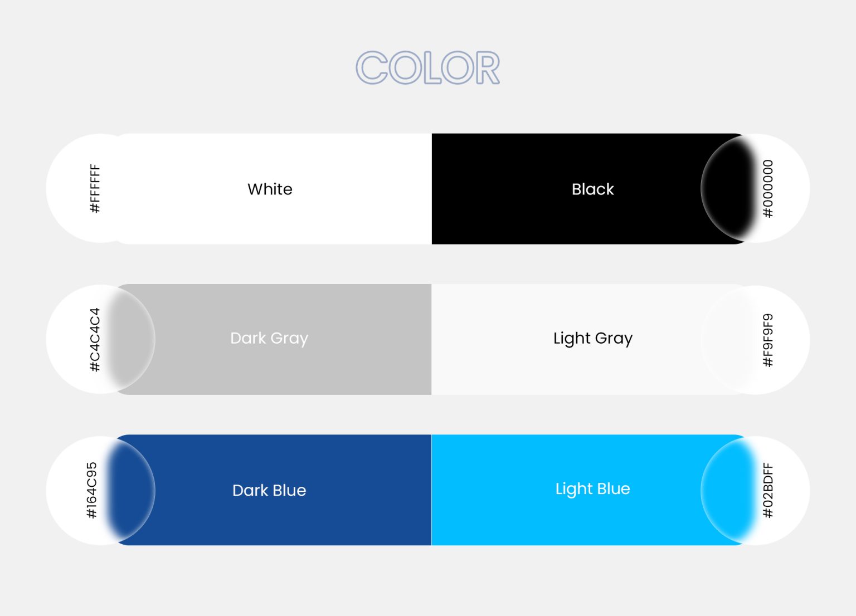Click the "Light Blue" label text
The width and height of the screenshot is (856, 616).
(x=592, y=489)
